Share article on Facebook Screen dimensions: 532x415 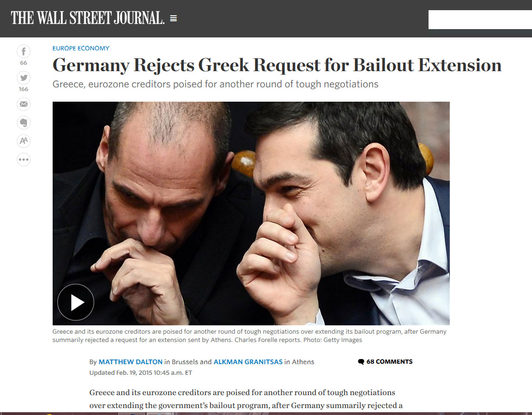[24, 52]
